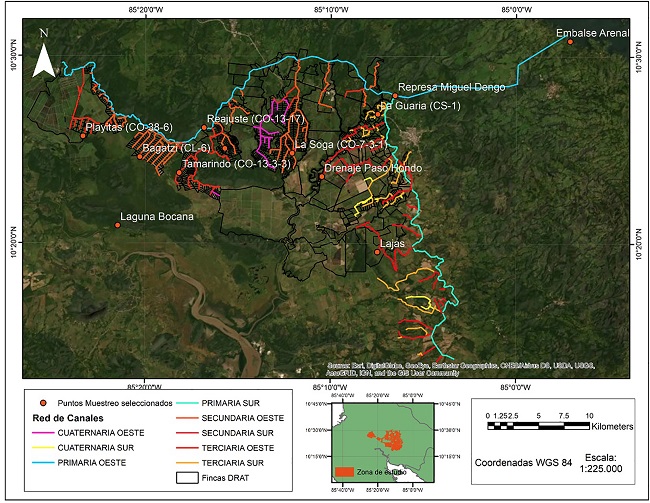Select the Tamarindo (CO-13-3-3) sampling point

point(179,172)
